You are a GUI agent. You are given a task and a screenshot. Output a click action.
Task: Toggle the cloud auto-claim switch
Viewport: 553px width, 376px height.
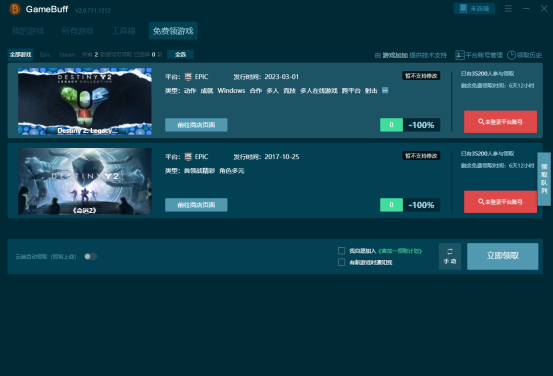tap(91, 256)
